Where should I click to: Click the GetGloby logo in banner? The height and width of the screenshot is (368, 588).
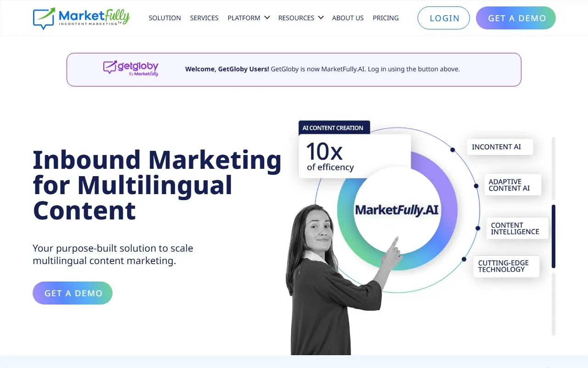tap(131, 68)
